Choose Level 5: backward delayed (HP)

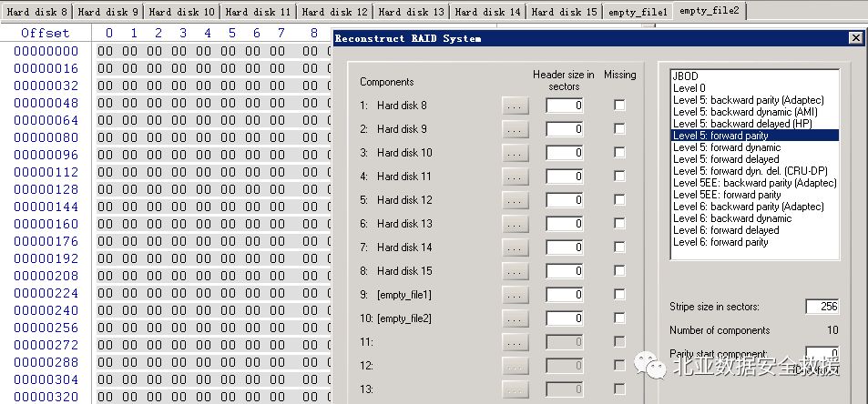(x=755, y=123)
